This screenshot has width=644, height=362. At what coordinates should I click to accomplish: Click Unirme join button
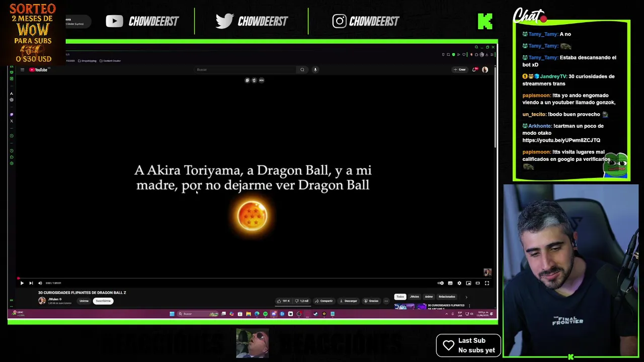tap(84, 301)
